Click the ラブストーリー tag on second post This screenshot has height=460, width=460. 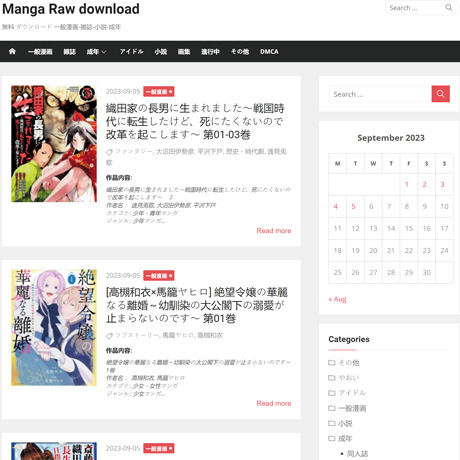(137, 335)
